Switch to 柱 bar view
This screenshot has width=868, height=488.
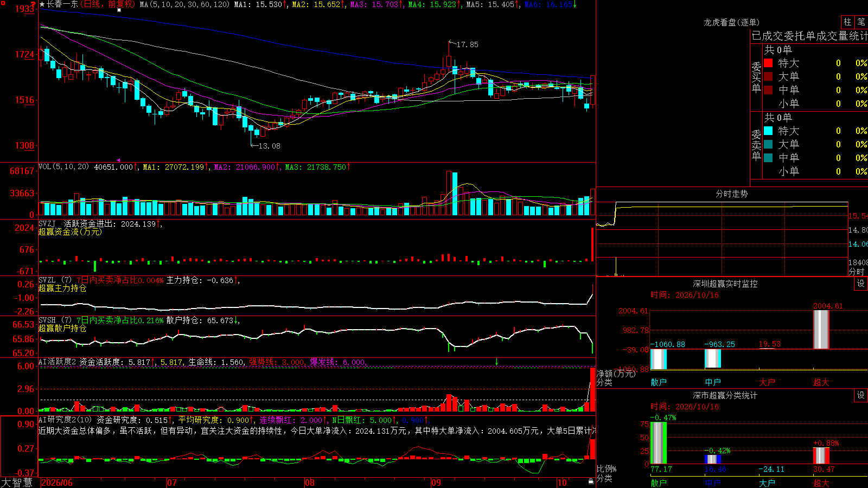[847, 22]
